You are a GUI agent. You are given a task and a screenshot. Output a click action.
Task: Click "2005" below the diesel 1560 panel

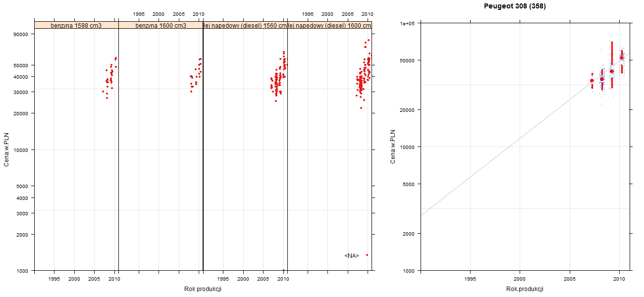pos(264,279)
